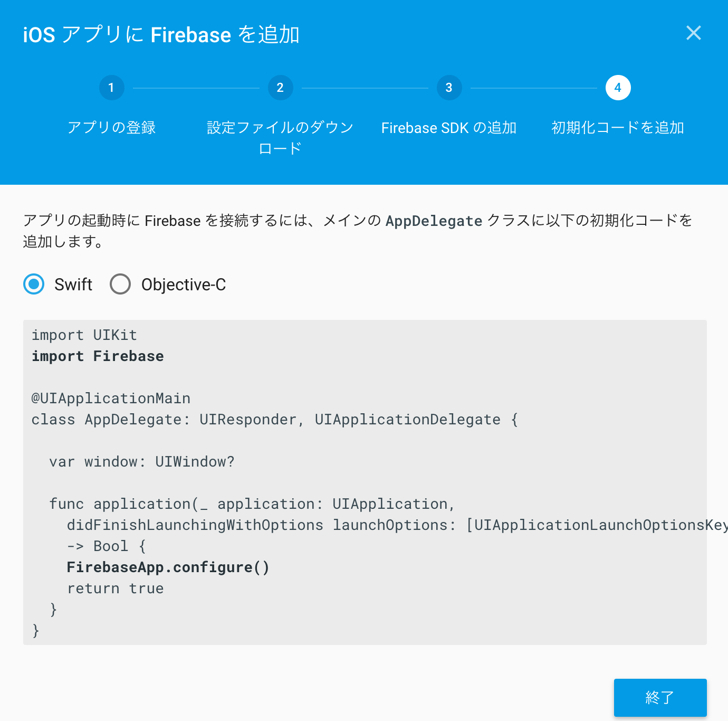Viewport: 728px width, 721px height.
Task: Close the Firebase iOS setup dialog
Action: pyautogui.click(x=694, y=33)
